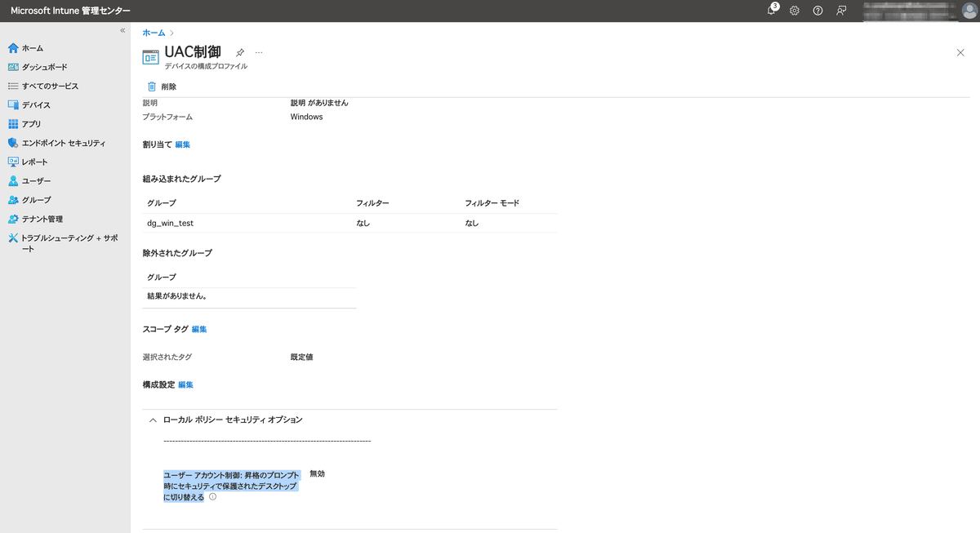
Task: Click the フィルター column header
Action: click(x=372, y=202)
